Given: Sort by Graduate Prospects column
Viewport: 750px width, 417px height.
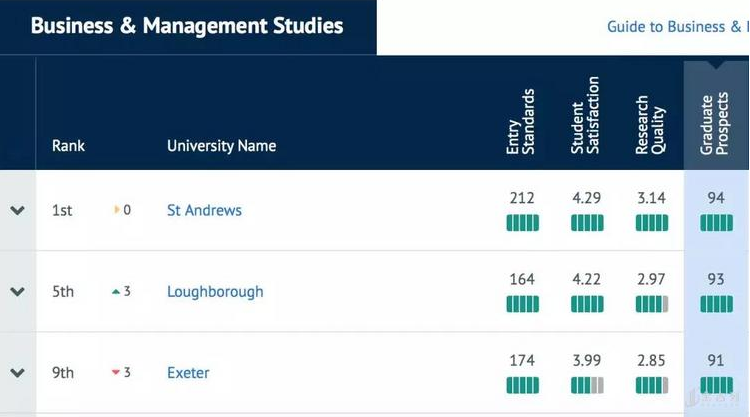Looking at the screenshot, I should click(x=714, y=120).
